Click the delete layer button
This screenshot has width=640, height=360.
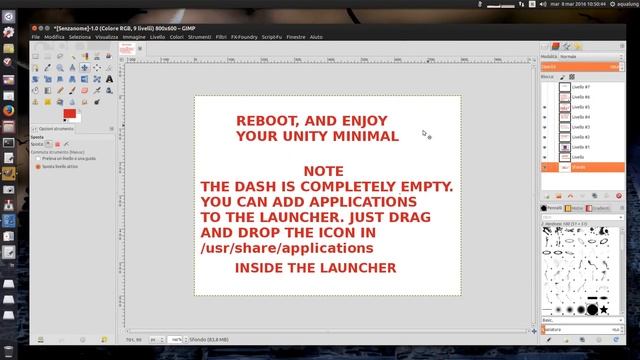click(619, 196)
